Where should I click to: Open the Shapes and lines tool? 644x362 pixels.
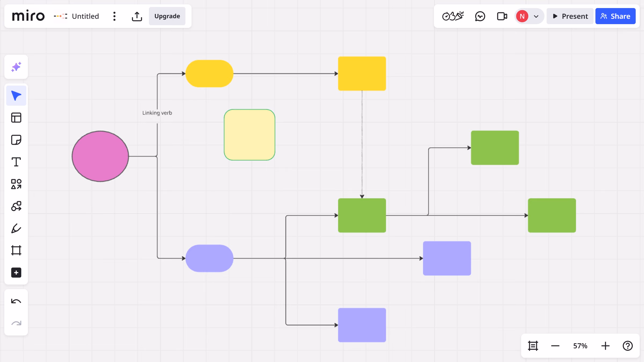tap(16, 184)
